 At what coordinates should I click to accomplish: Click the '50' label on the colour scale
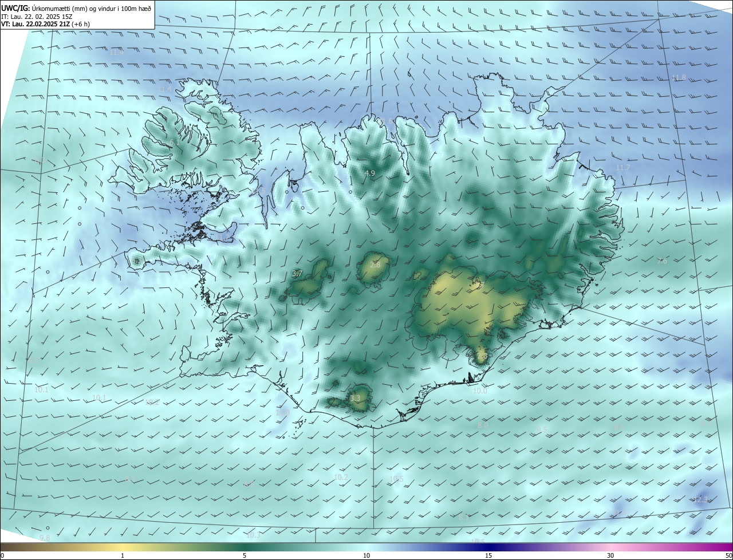728,555
